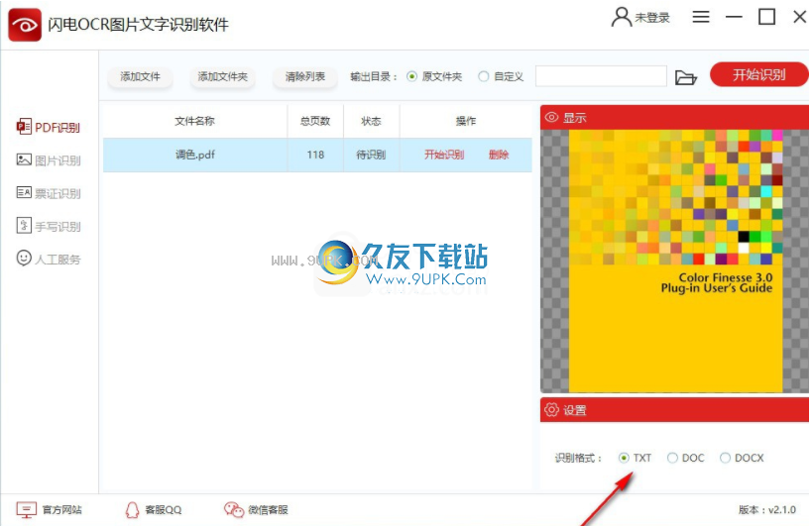Switch to 手写识别 mode
Image resolution: width=812 pixels, height=526 pixels.
click(58, 227)
